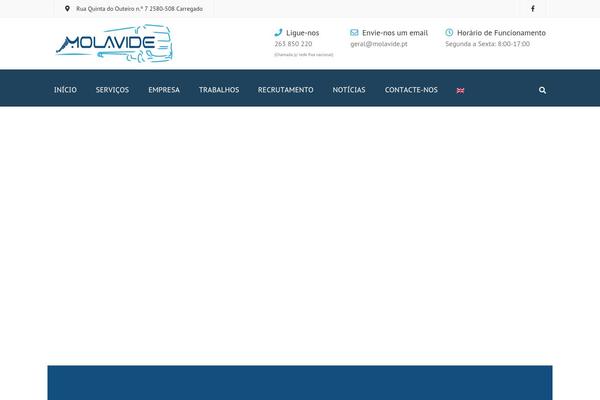Open the Contacte-nos page
The image size is (600, 400).
coord(411,90)
